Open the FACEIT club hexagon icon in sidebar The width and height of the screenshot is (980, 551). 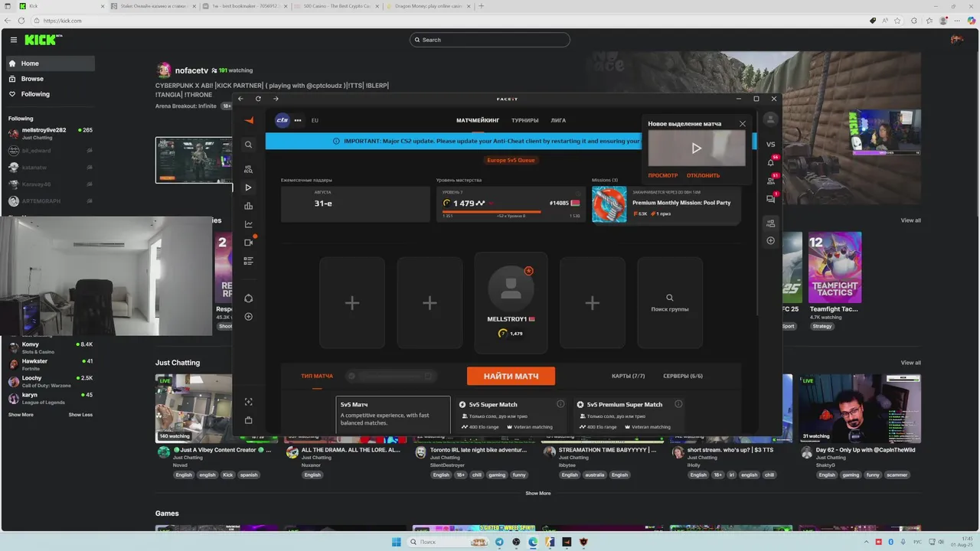pos(248,298)
